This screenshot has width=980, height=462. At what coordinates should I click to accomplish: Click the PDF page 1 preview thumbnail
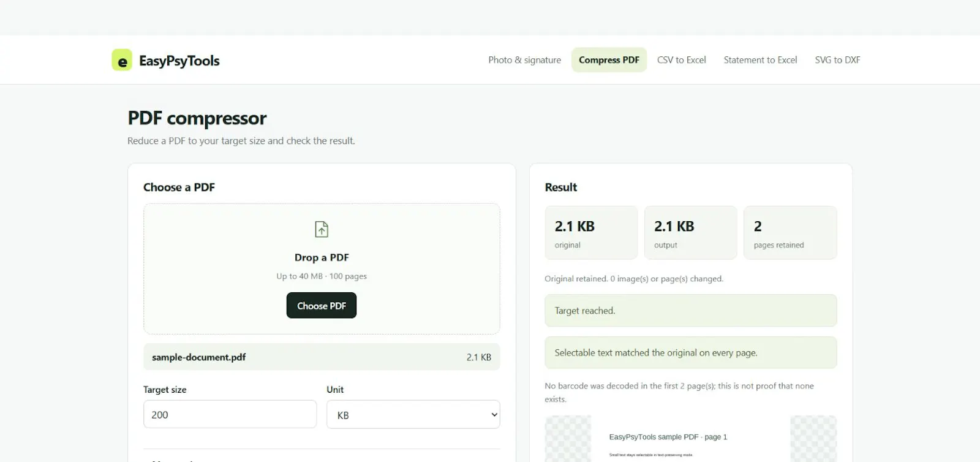point(691,439)
